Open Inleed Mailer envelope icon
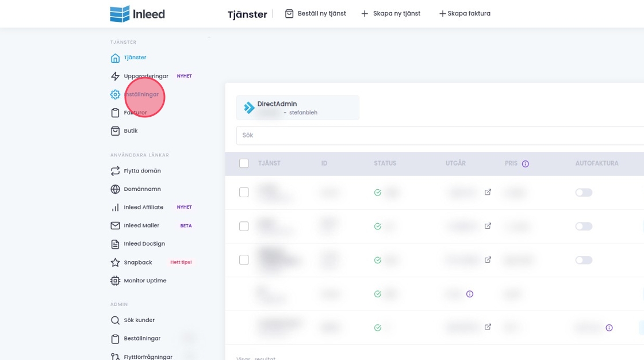This screenshot has width=644, height=360. click(x=115, y=226)
